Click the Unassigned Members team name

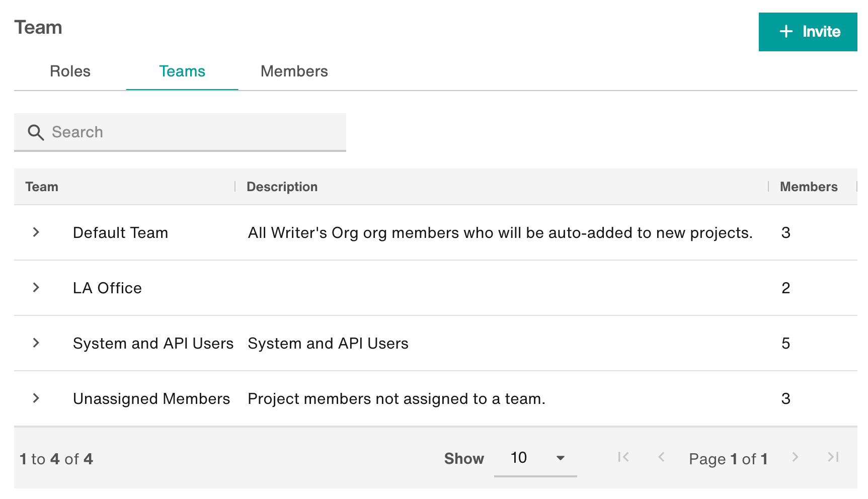pos(151,399)
